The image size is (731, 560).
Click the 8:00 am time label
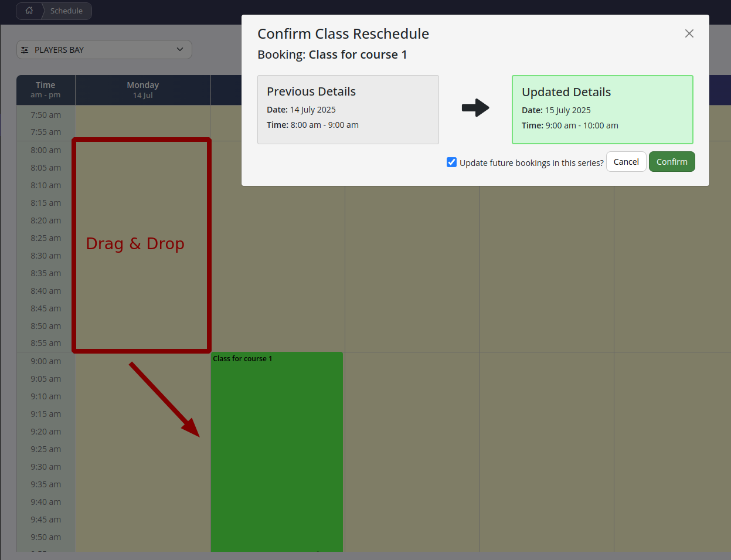[46, 150]
